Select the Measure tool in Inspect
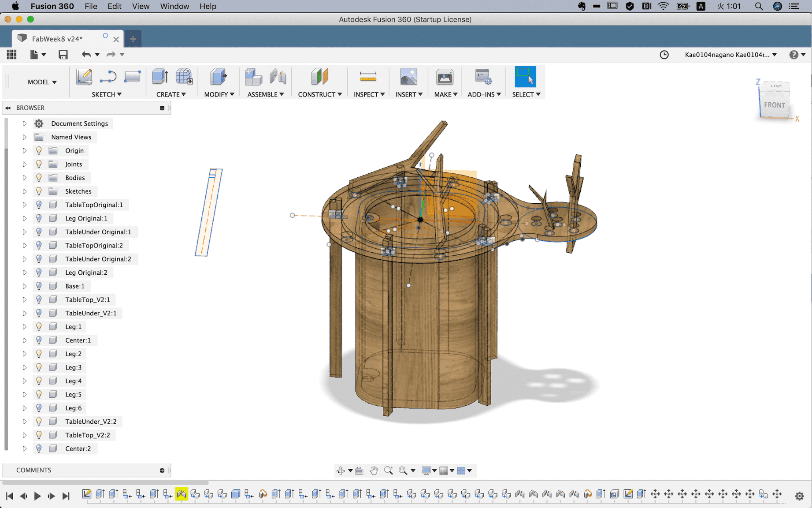This screenshot has width=812, height=508. click(368, 77)
